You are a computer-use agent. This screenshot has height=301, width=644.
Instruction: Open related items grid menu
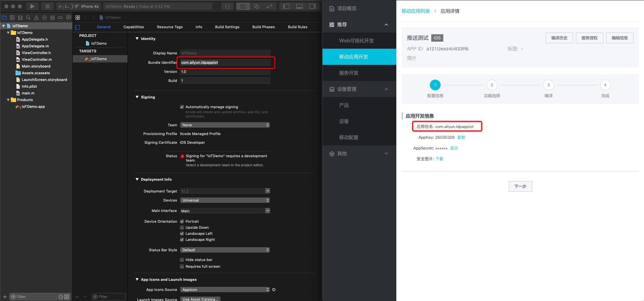pyautogui.click(x=78, y=17)
